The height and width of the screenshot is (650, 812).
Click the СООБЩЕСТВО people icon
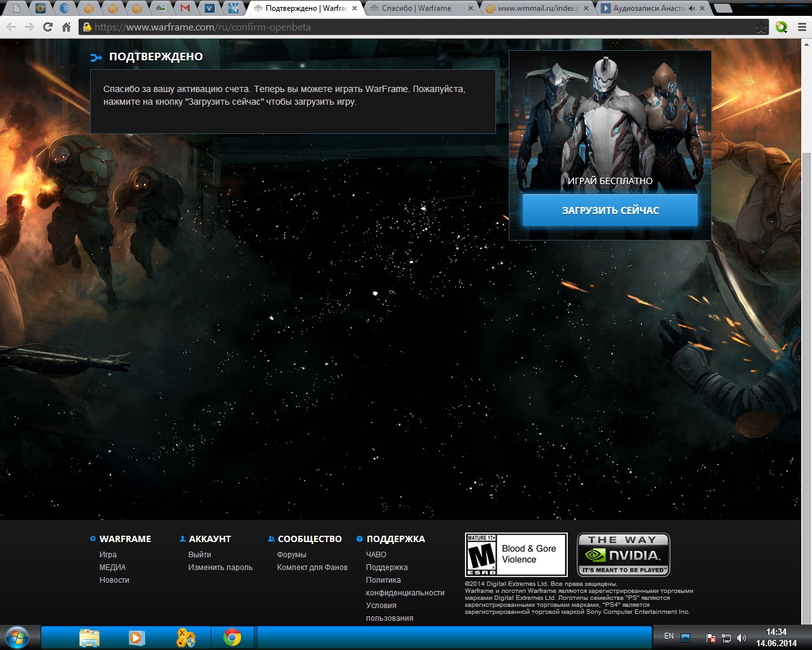[271, 539]
